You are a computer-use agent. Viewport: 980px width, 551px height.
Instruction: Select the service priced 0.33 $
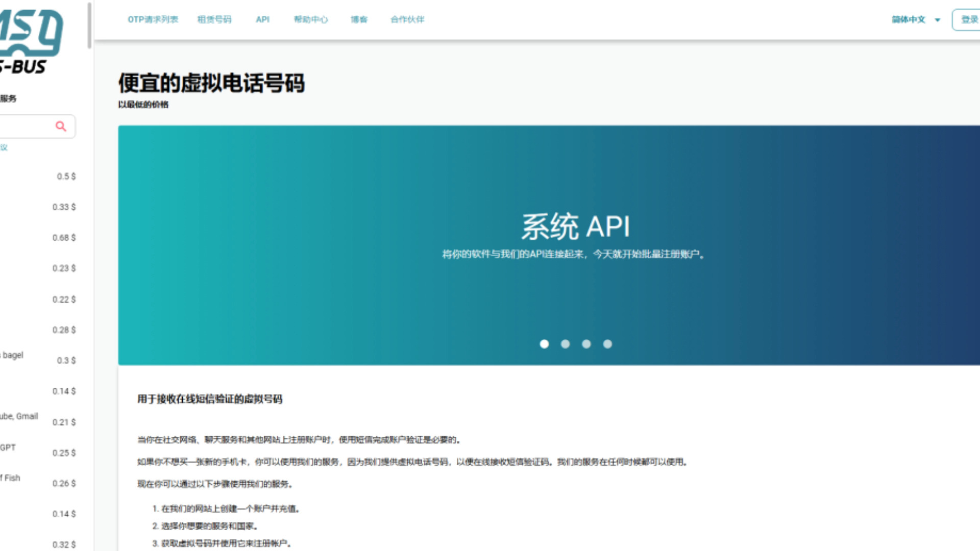[39, 207]
